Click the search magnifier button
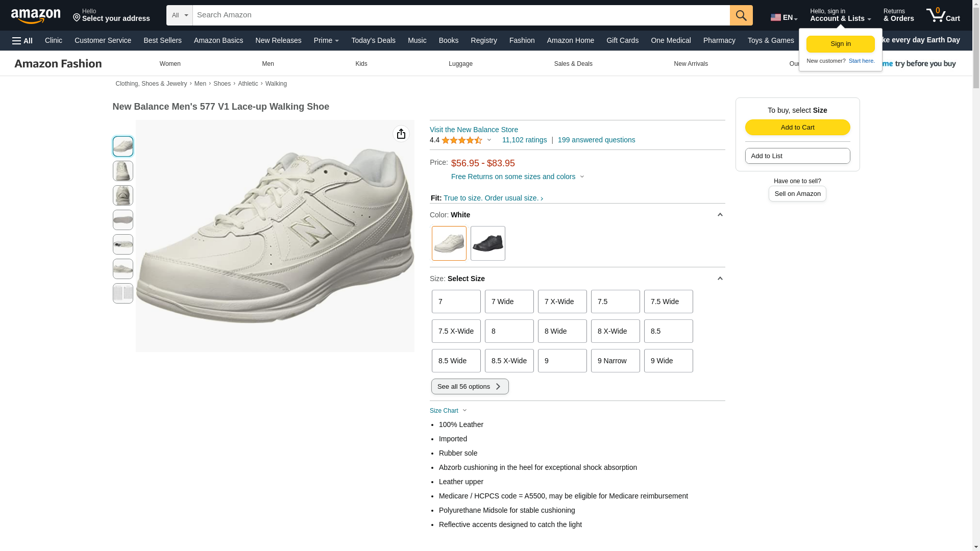 click(x=741, y=15)
